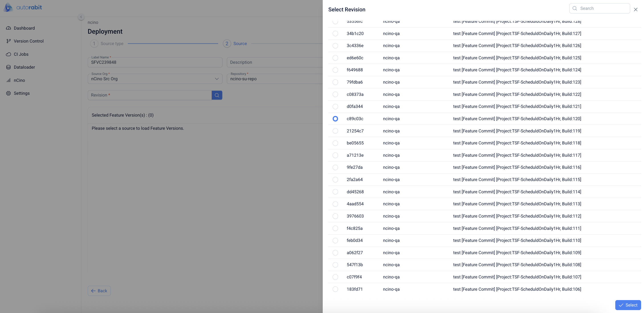The image size is (644, 313).
Task: Click the Dataloader database icon
Action: (8, 67)
